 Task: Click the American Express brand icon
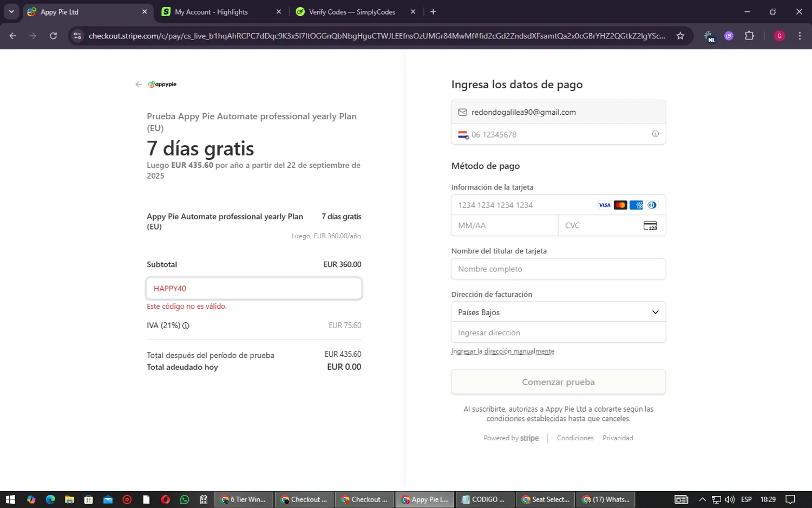point(636,205)
